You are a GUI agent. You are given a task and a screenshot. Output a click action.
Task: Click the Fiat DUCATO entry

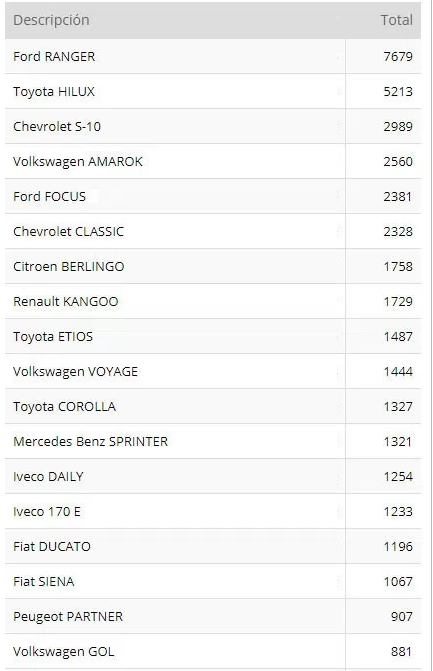pyautogui.click(x=52, y=546)
